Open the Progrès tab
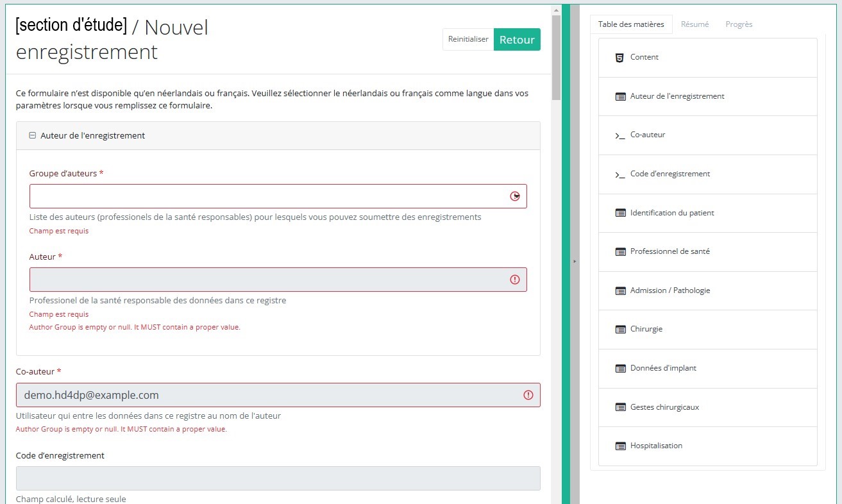 click(x=739, y=24)
